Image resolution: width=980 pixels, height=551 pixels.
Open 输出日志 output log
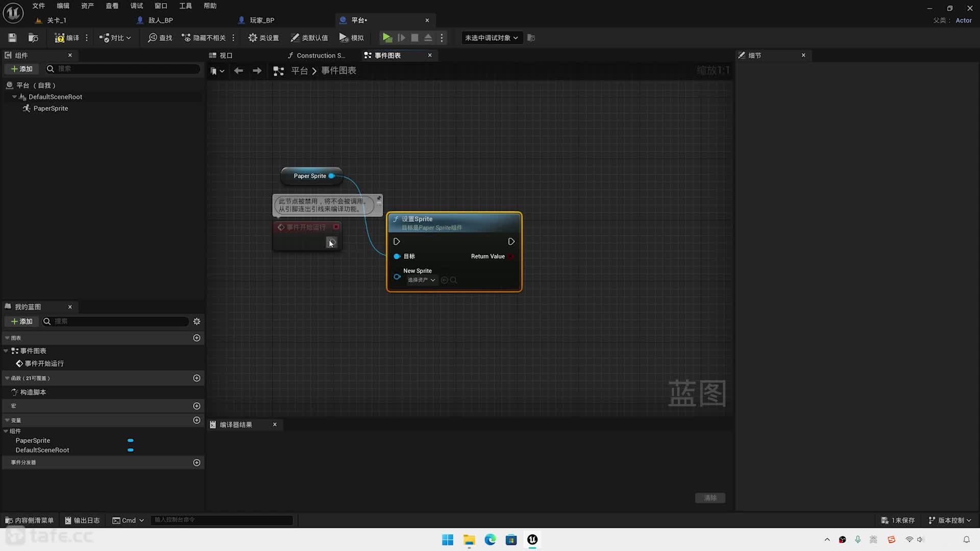point(82,520)
